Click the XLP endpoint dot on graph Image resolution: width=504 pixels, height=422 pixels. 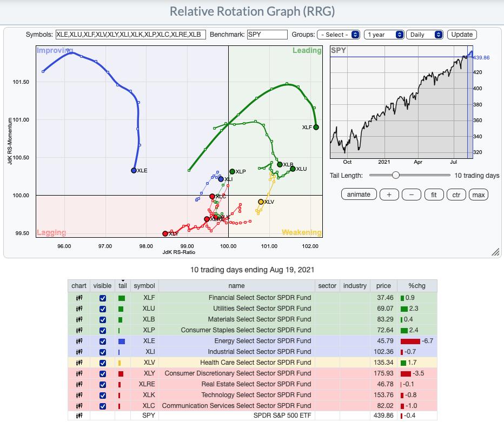click(x=232, y=171)
